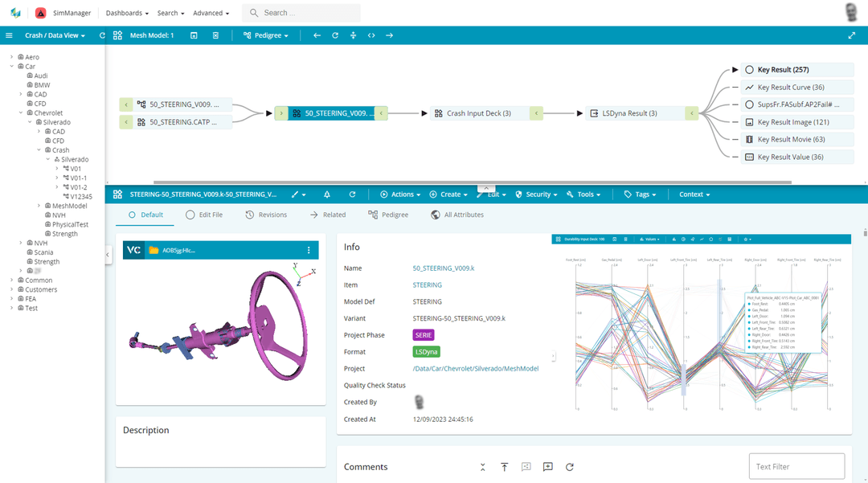Open the hamburger menu at top left
The width and height of the screenshot is (868, 483).
[9, 35]
